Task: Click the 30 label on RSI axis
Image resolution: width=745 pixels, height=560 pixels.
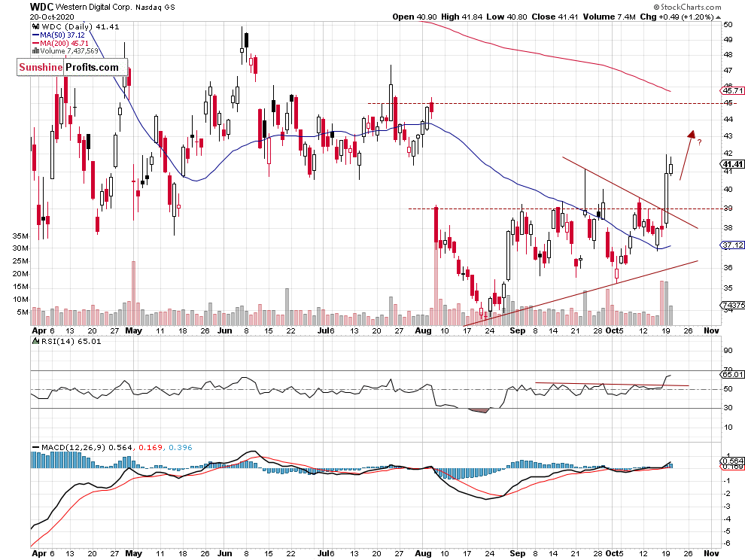Action: coord(728,408)
